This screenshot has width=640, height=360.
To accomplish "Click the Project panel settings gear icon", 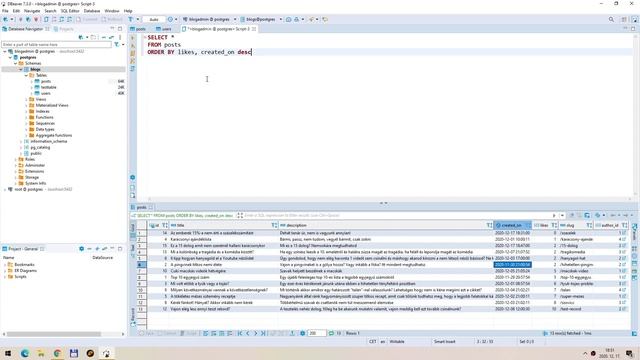I will pyautogui.click(x=81, y=249).
